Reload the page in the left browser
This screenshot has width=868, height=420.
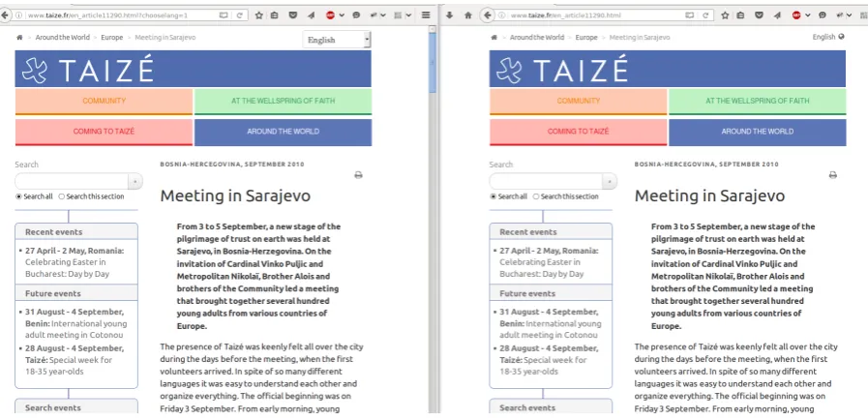coord(239,15)
